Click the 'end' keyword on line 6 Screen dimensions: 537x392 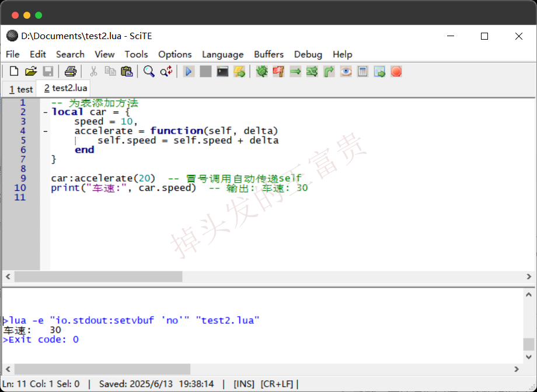point(84,150)
